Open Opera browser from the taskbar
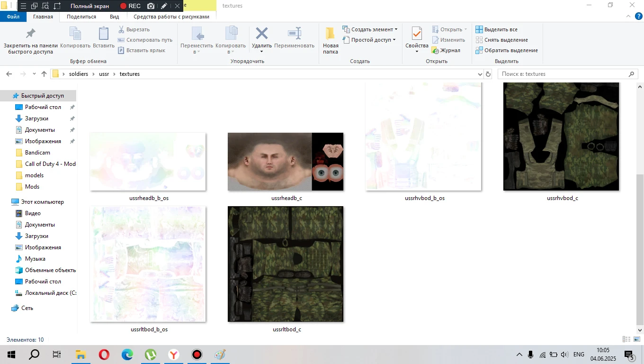This screenshot has height=364, width=644. (104, 355)
